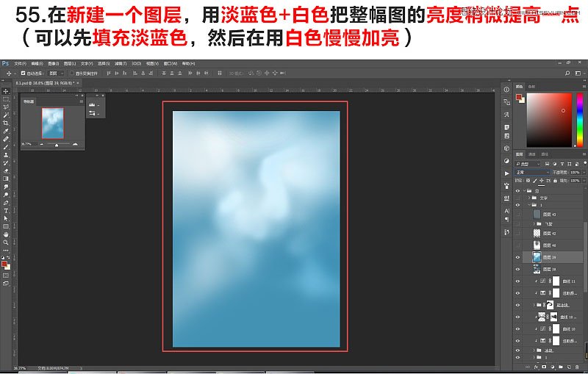
Task: Click foreground red color swatch in toolbox
Action: [x=4, y=264]
